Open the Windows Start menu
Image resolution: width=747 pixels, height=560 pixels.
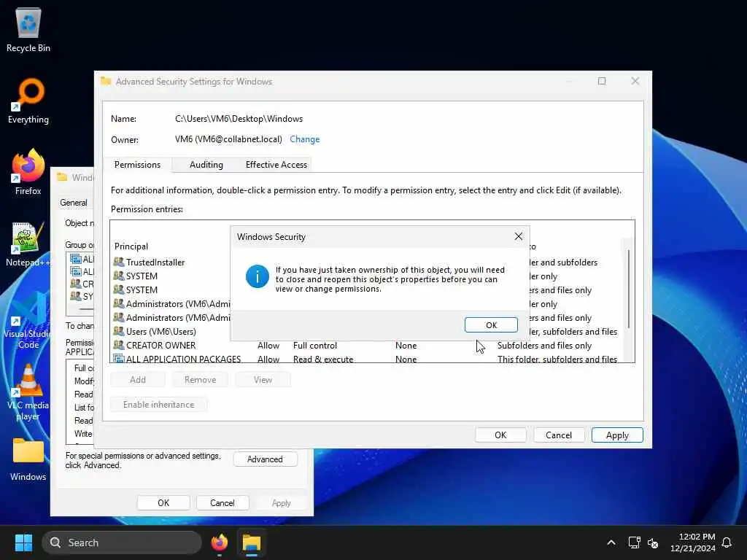click(23, 542)
